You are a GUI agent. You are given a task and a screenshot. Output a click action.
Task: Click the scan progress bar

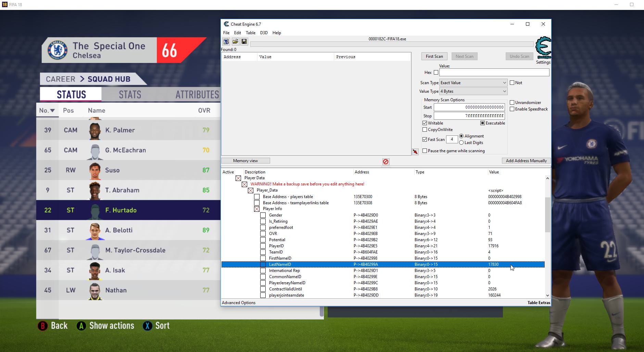click(x=392, y=44)
